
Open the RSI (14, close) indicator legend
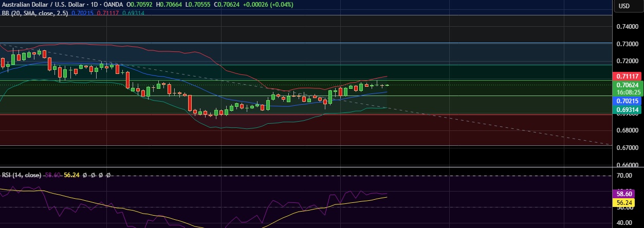coord(22,175)
